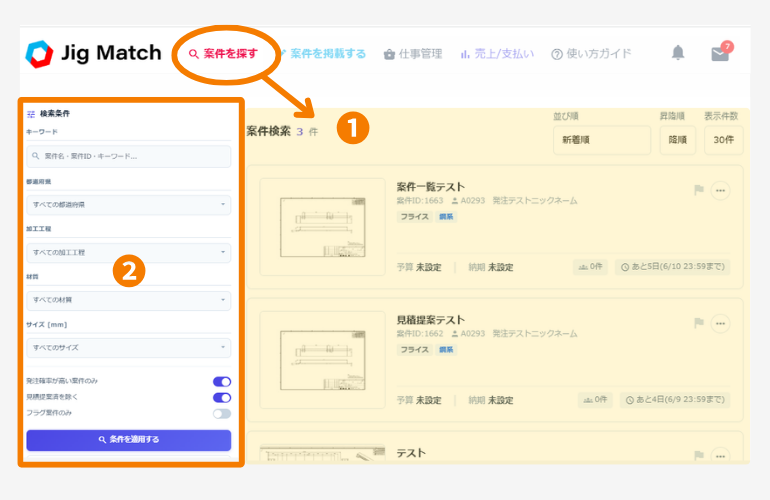Open more options for 見積提案テスト
Viewport: 770px width, 500px height.
720,324
